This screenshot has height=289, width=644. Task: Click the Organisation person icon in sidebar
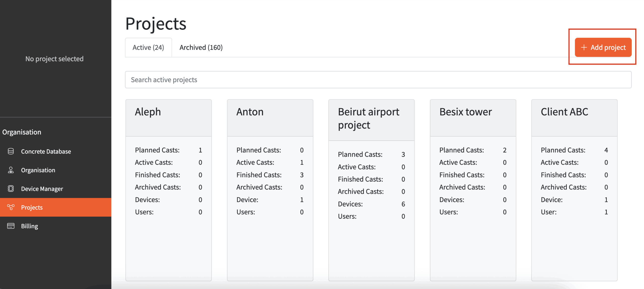pos(11,170)
